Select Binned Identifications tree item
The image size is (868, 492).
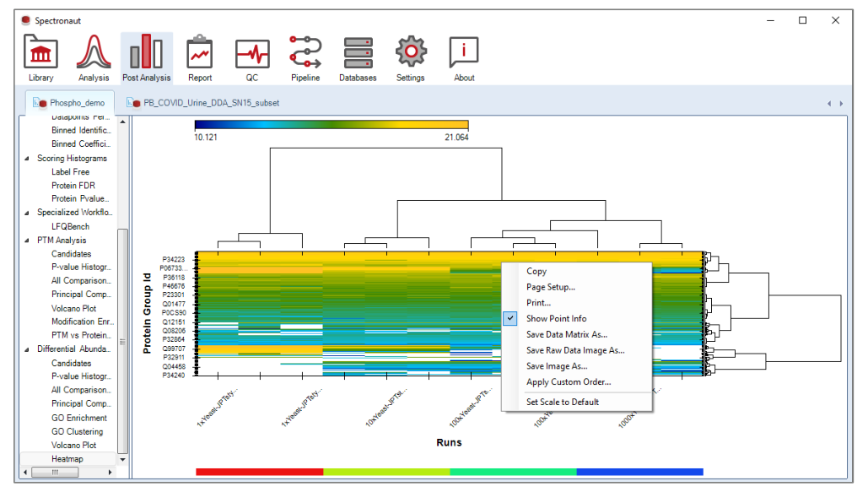click(x=81, y=130)
